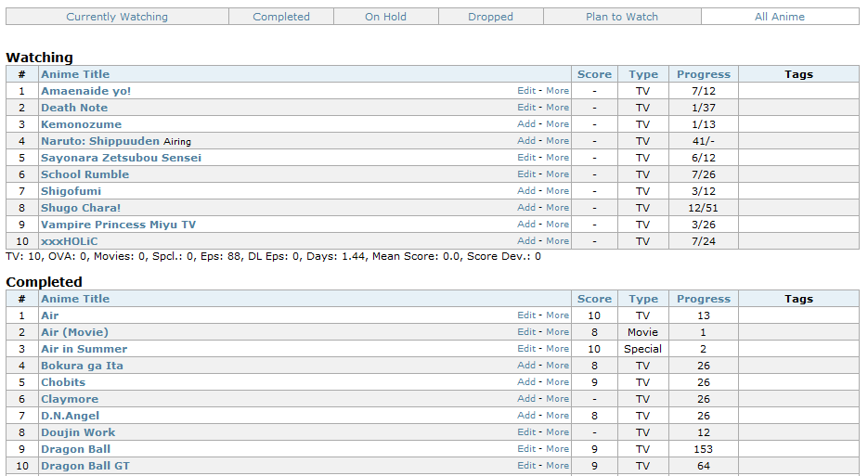Open the Air title in Completed

pos(50,315)
